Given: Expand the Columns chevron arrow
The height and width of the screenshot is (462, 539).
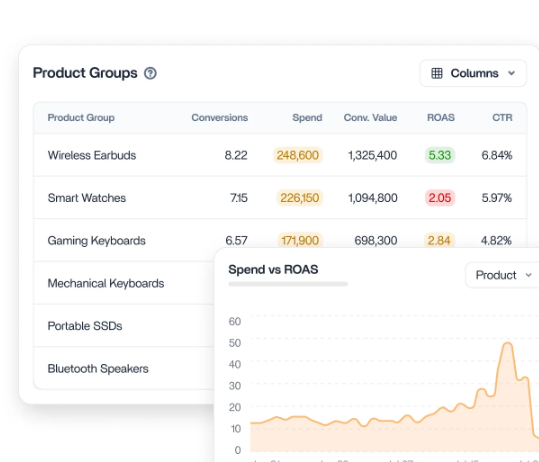Looking at the screenshot, I should pos(512,73).
